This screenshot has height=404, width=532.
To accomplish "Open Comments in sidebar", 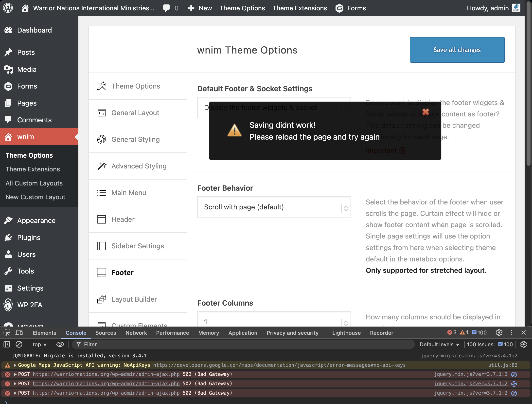I will coord(34,120).
